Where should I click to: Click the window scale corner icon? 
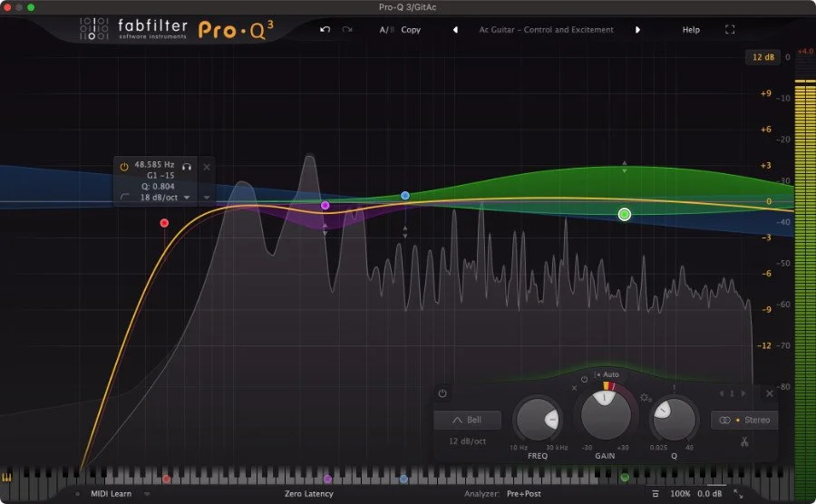click(738, 494)
